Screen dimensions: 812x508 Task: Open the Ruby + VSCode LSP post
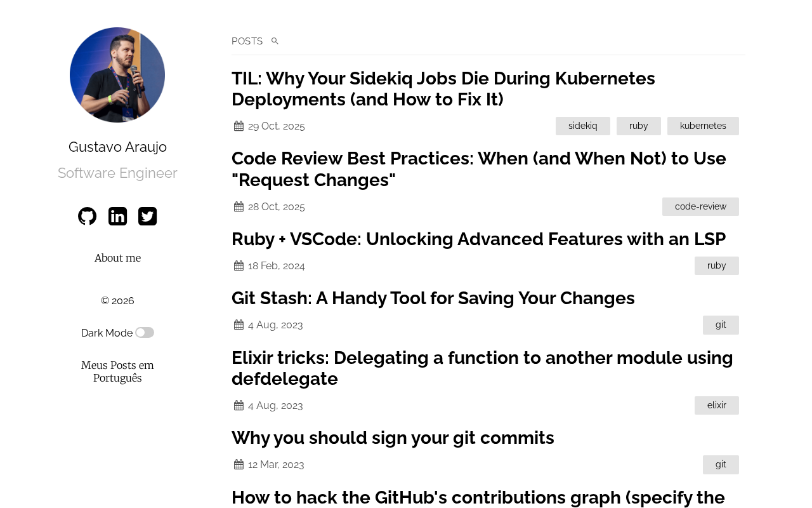(x=478, y=239)
